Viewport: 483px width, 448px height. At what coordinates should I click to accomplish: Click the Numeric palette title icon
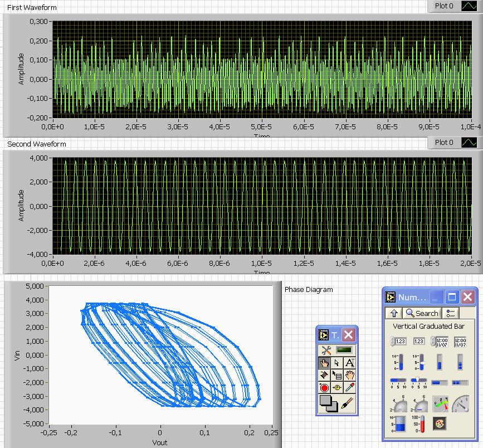[391, 297]
